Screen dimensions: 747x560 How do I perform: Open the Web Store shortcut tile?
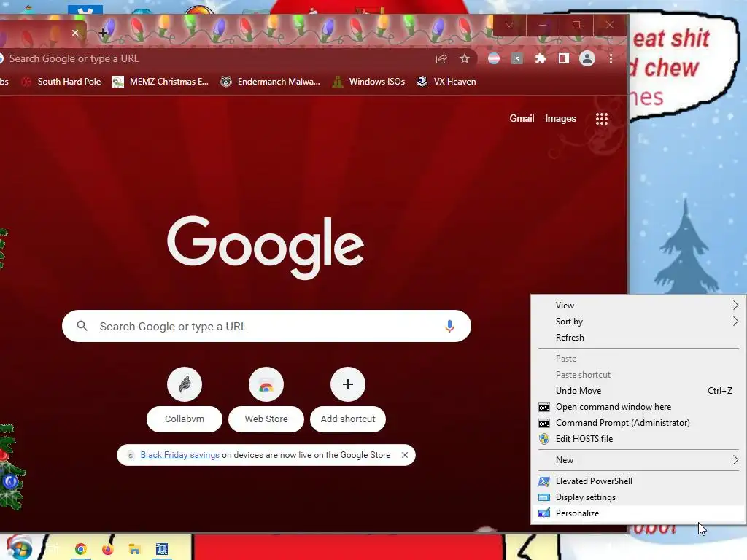click(x=266, y=400)
